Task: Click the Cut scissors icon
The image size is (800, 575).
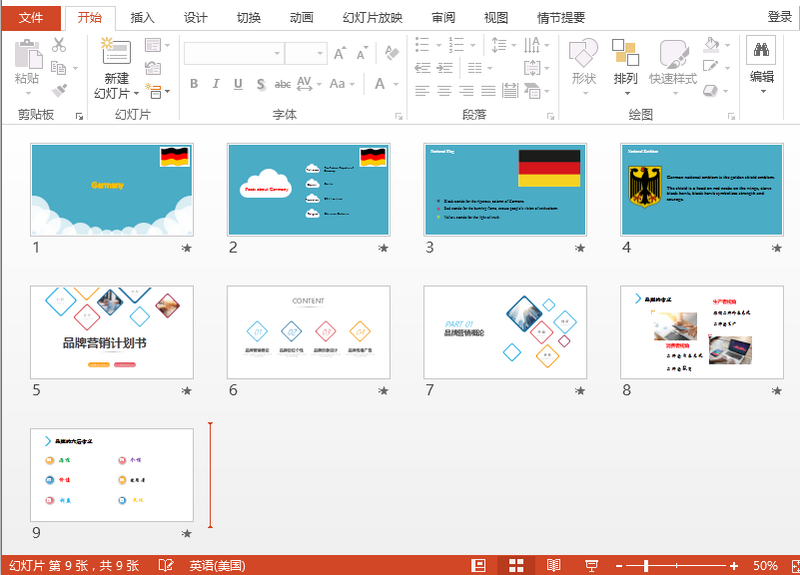Action: [x=59, y=45]
